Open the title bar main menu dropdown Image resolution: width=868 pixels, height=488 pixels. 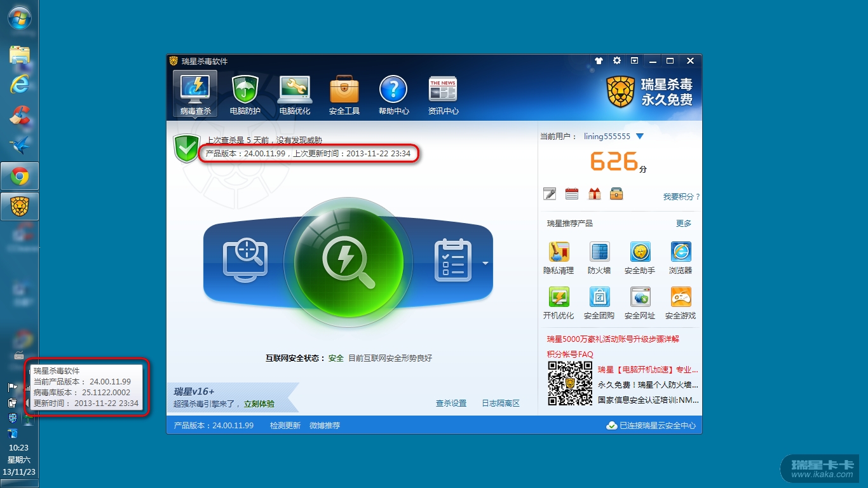click(x=634, y=60)
